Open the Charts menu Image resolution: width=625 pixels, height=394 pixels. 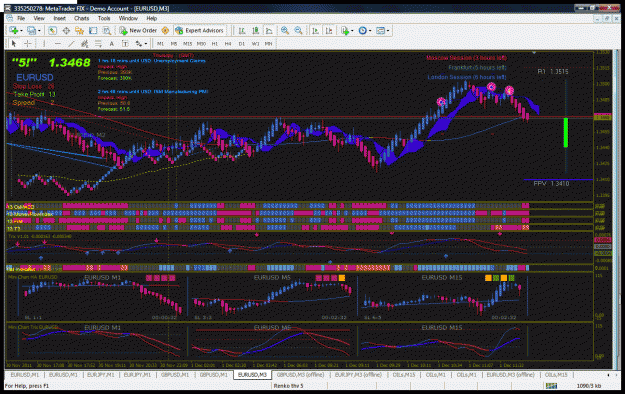81,18
